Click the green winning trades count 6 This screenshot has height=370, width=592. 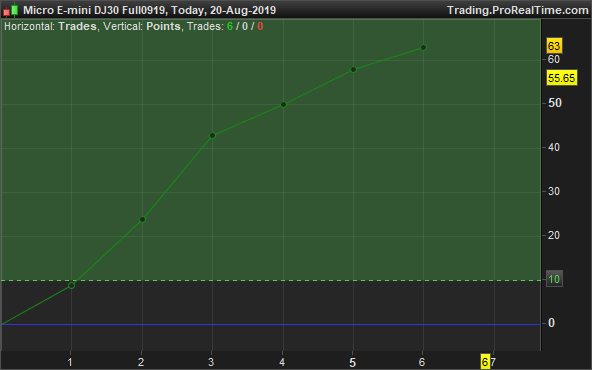coord(230,26)
